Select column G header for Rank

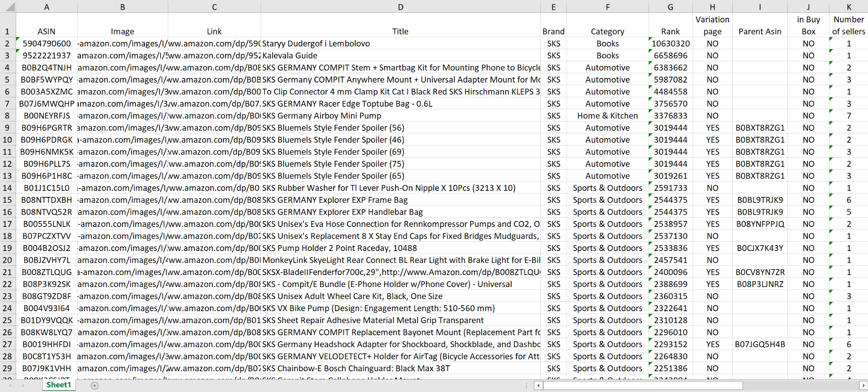(670, 7)
